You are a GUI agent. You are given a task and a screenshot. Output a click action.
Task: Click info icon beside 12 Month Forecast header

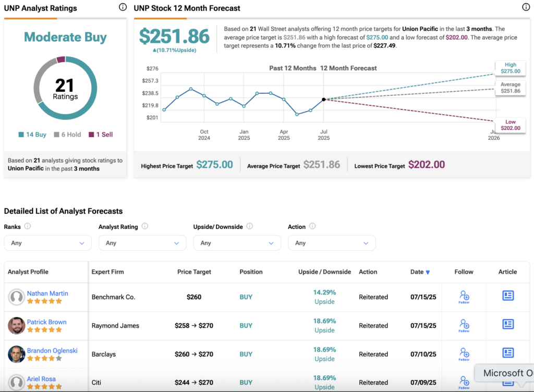click(x=526, y=7)
